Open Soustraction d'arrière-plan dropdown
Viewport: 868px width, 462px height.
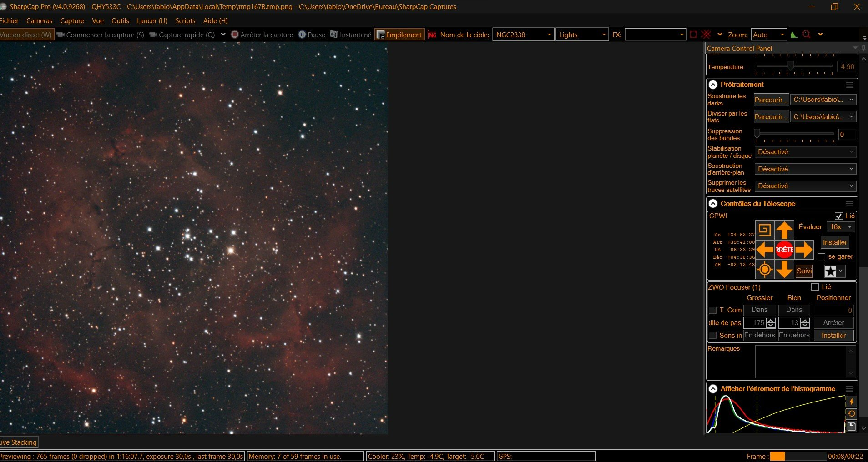[805, 169]
